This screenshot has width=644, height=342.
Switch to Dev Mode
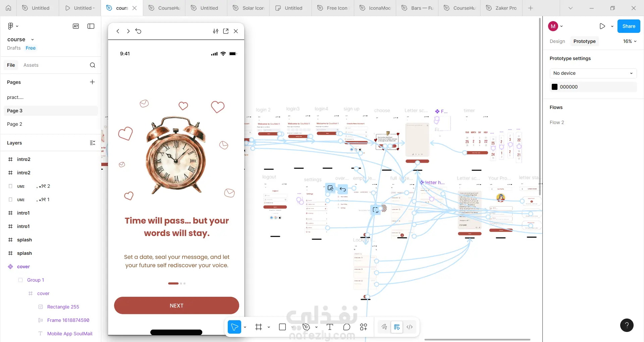410,327
